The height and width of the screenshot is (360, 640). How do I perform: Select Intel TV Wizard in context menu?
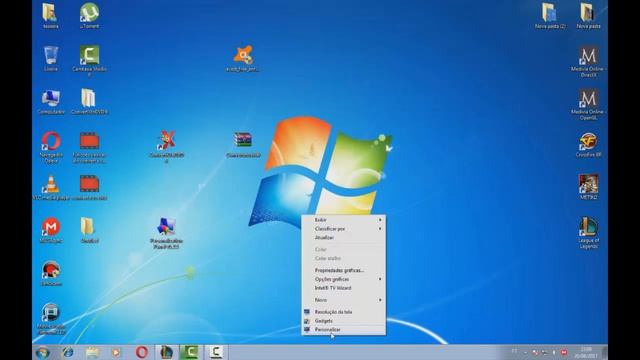[343, 288]
